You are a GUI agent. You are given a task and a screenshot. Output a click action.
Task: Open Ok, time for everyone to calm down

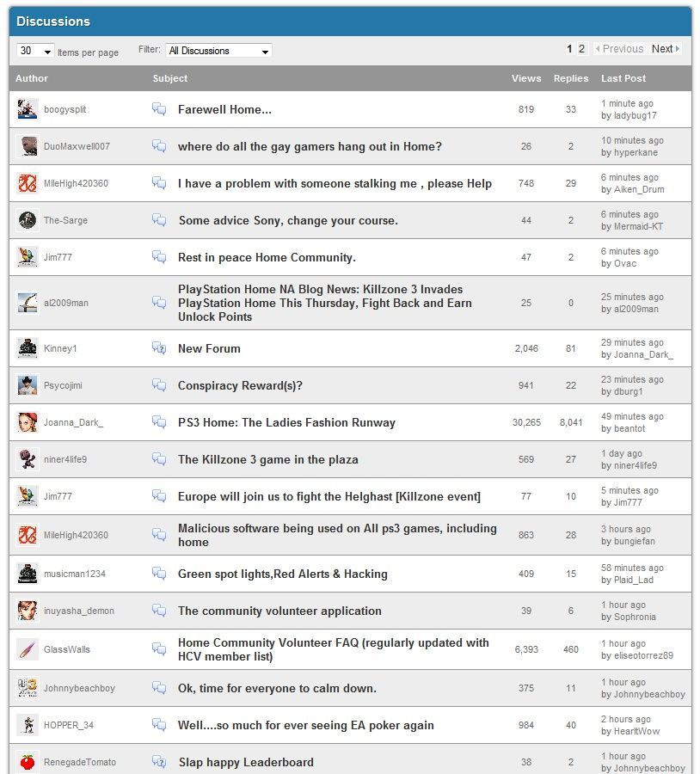[277, 688]
